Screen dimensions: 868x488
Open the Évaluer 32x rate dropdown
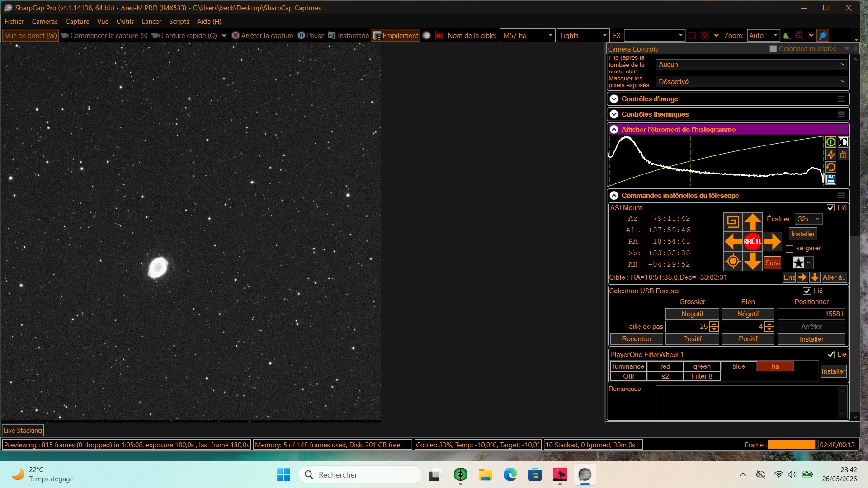pyautogui.click(x=808, y=219)
